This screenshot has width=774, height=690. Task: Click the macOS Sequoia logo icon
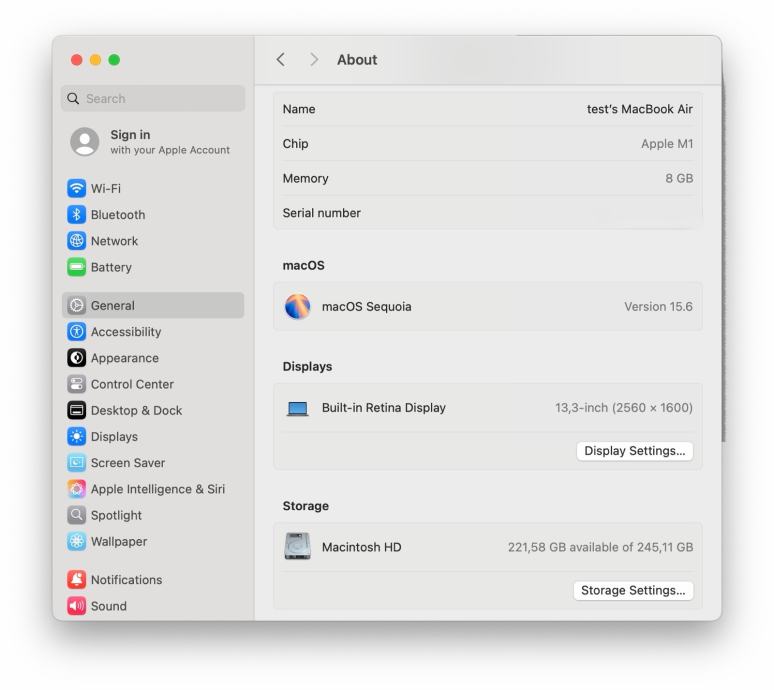298,306
